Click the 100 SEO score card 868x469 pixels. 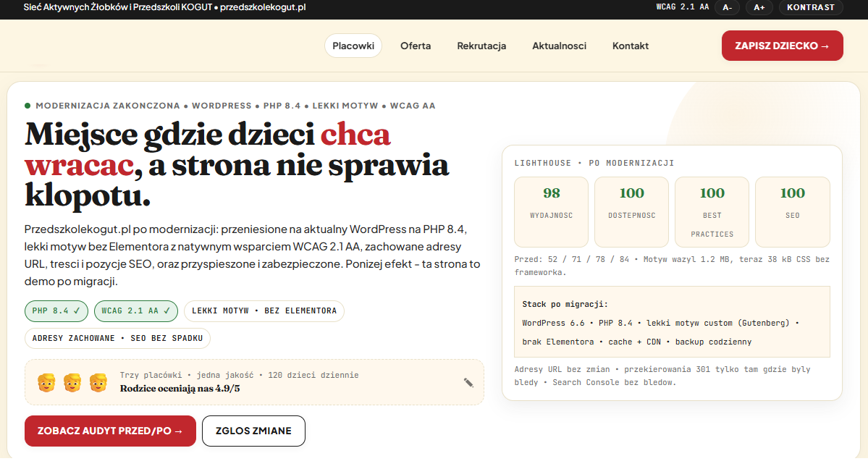click(x=793, y=212)
